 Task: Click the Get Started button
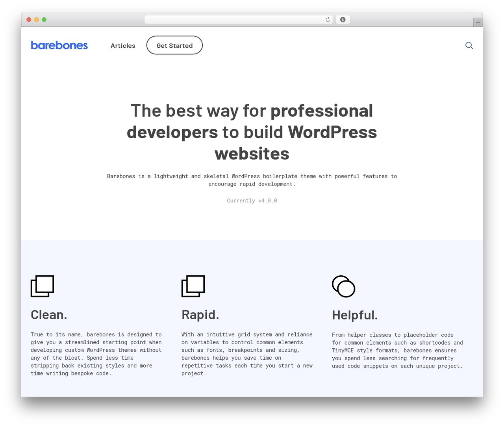coord(174,45)
